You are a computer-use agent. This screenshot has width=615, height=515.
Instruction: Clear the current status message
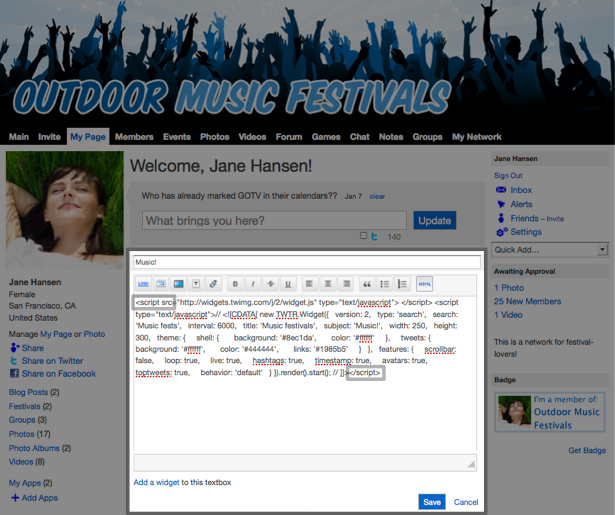point(377,197)
